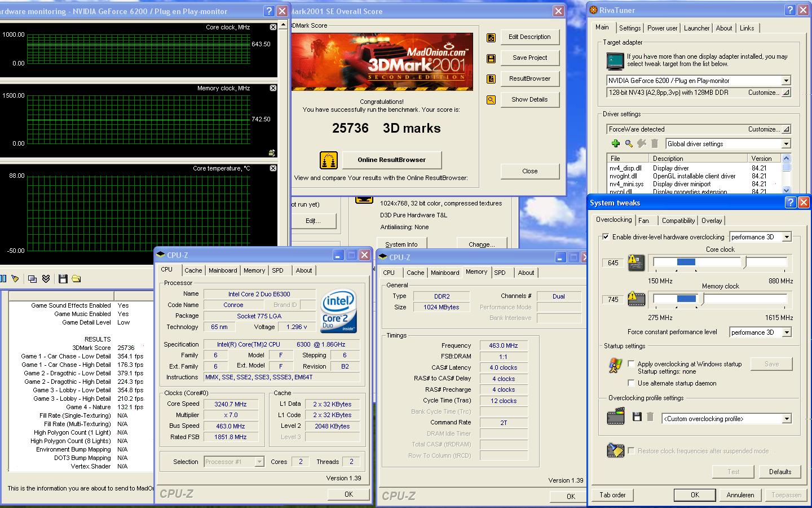812x508 pixels.
Task: Click the ResultBrowser document icon
Action: coord(491,79)
